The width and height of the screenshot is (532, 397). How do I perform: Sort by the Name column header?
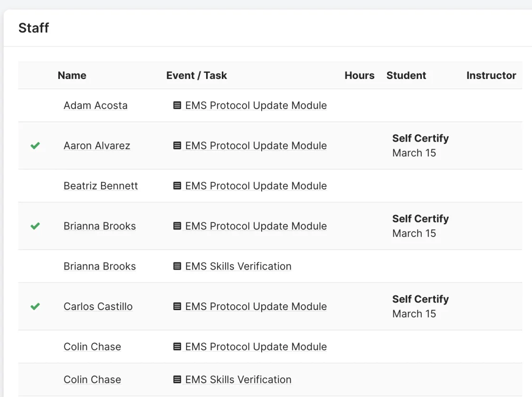[x=72, y=76]
